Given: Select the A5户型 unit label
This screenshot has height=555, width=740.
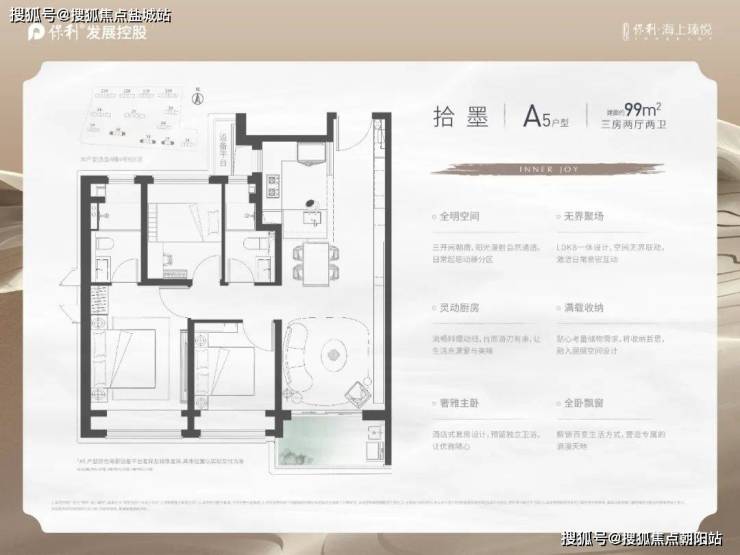Looking at the screenshot, I should click(x=546, y=117).
